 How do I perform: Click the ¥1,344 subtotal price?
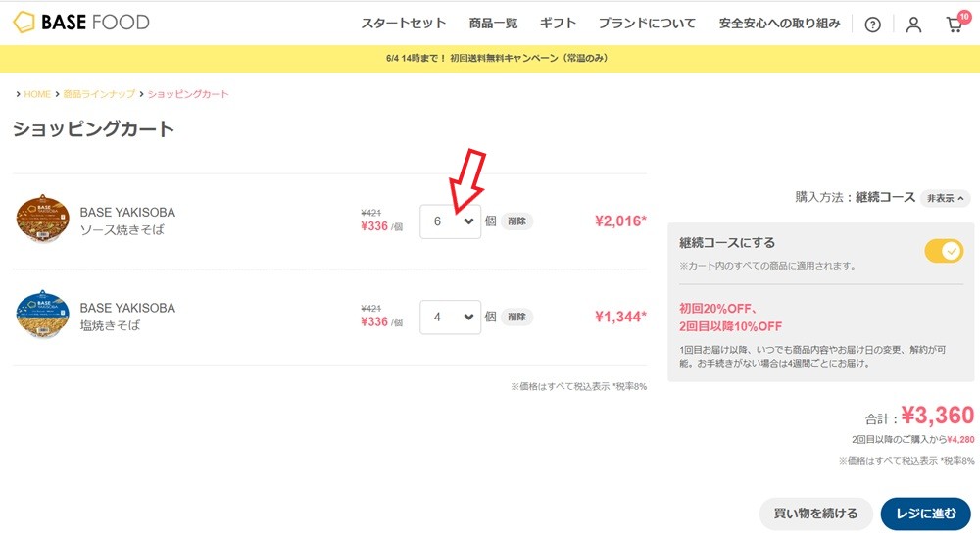point(620,317)
